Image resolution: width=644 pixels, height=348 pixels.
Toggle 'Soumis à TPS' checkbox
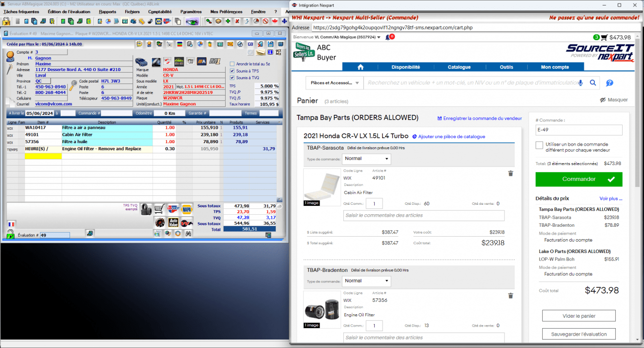pyautogui.click(x=232, y=71)
